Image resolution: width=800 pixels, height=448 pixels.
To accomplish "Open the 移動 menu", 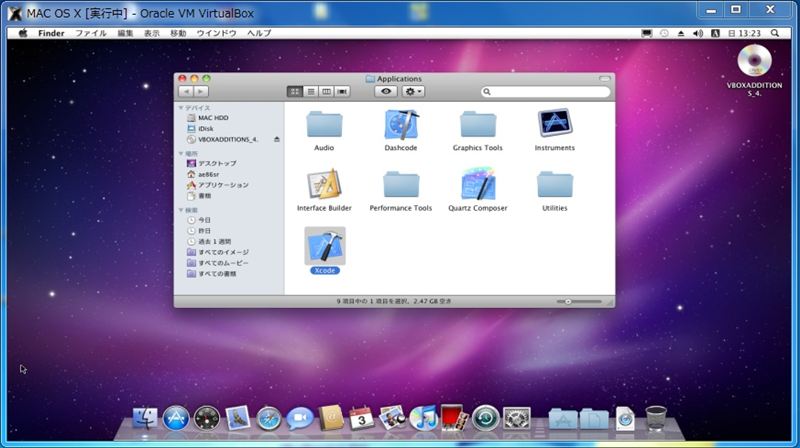I will 178,33.
